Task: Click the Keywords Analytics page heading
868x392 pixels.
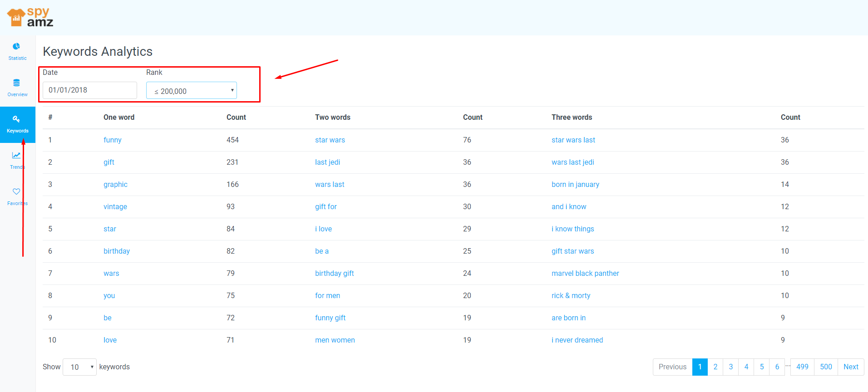Action: point(98,51)
